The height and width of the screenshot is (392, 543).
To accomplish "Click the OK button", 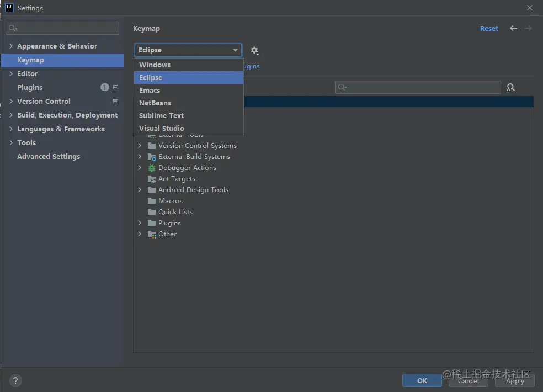I will pyautogui.click(x=422, y=380).
